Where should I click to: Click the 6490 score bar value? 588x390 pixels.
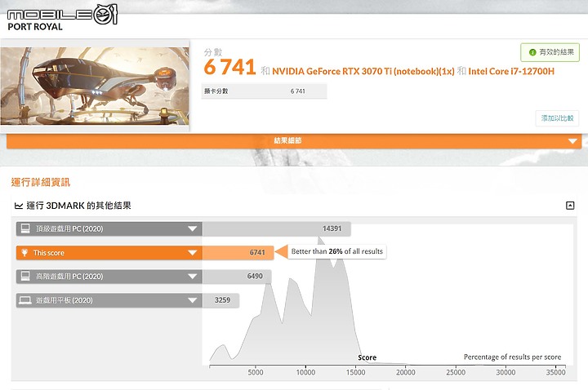pos(255,276)
